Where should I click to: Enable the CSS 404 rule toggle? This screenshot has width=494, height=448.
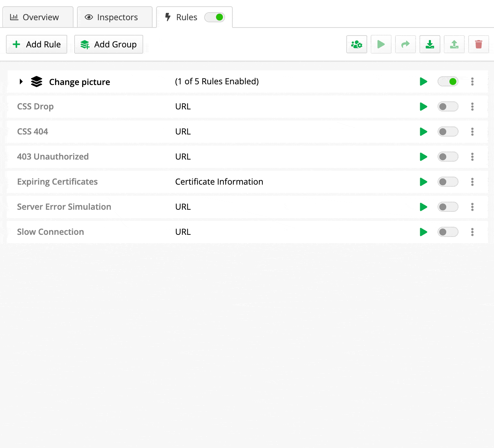point(448,132)
